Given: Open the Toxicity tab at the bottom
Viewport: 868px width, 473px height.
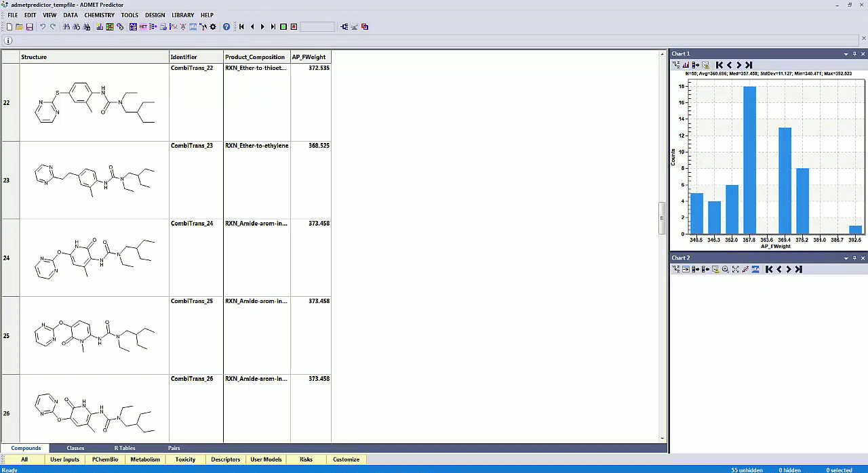Looking at the screenshot, I should (x=185, y=459).
